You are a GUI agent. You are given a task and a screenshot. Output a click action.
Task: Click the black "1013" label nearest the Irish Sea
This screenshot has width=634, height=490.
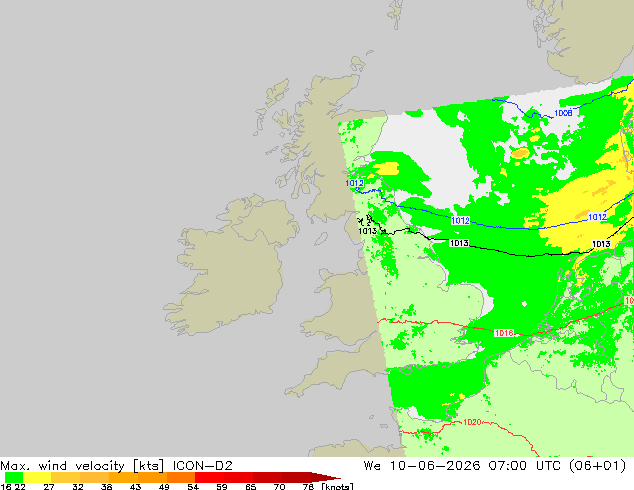pos(368,231)
